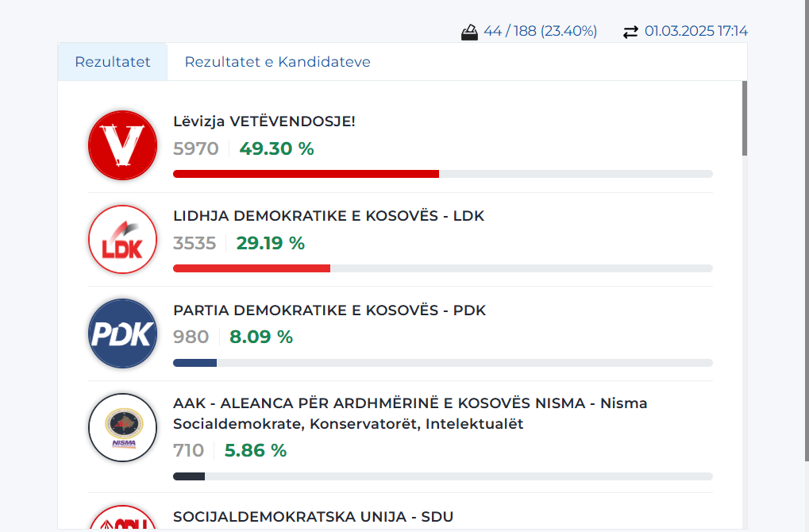Switch to the Rezultatet tab
Image resolution: width=809 pixels, height=532 pixels.
coord(113,62)
